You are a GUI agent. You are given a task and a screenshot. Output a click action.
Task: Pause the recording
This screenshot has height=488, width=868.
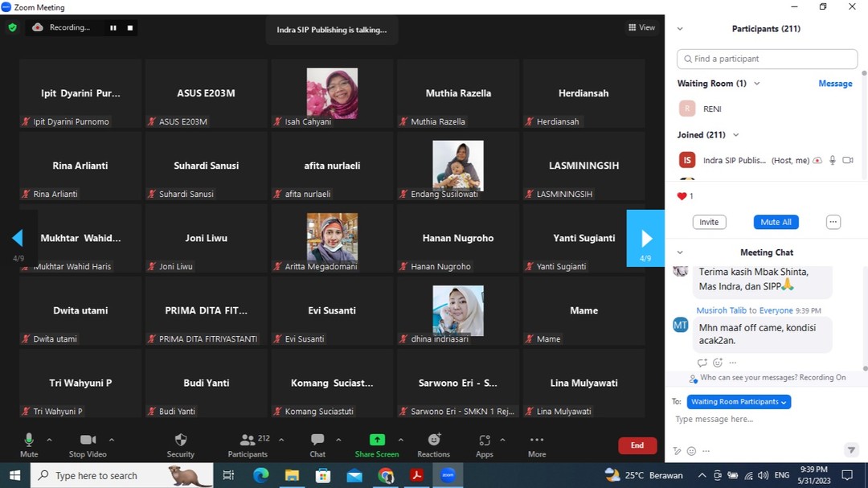[113, 27]
